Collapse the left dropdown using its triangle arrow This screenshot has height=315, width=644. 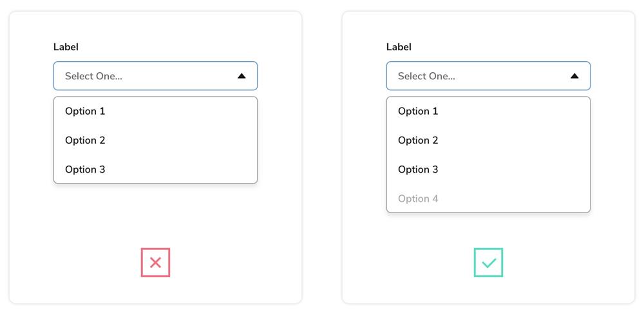pyautogui.click(x=241, y=76)
